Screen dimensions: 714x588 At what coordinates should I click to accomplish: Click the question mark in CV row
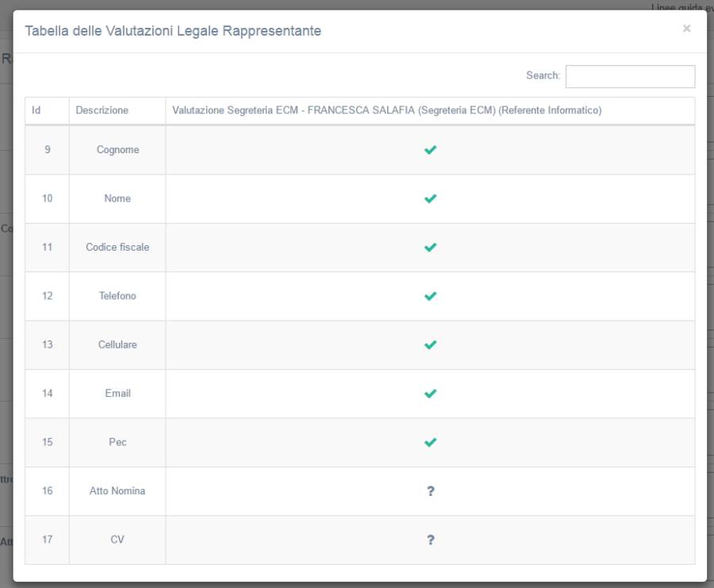point(430,540)
